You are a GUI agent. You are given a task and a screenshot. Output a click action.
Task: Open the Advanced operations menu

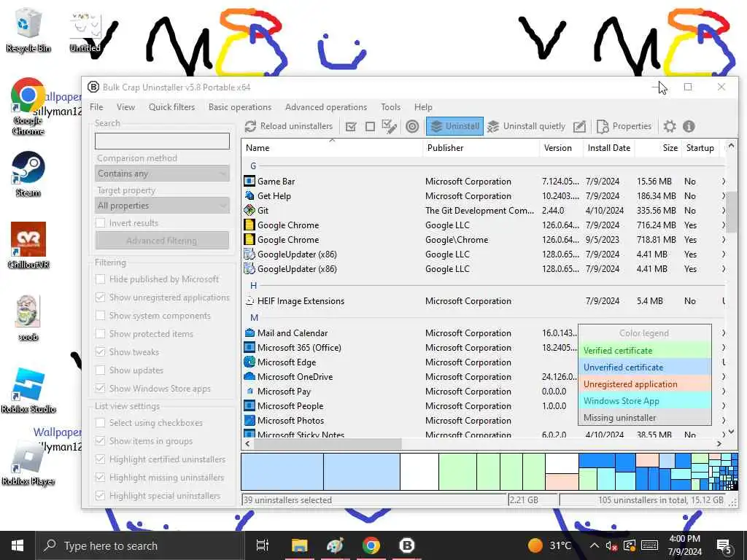(x=326, y=107)
